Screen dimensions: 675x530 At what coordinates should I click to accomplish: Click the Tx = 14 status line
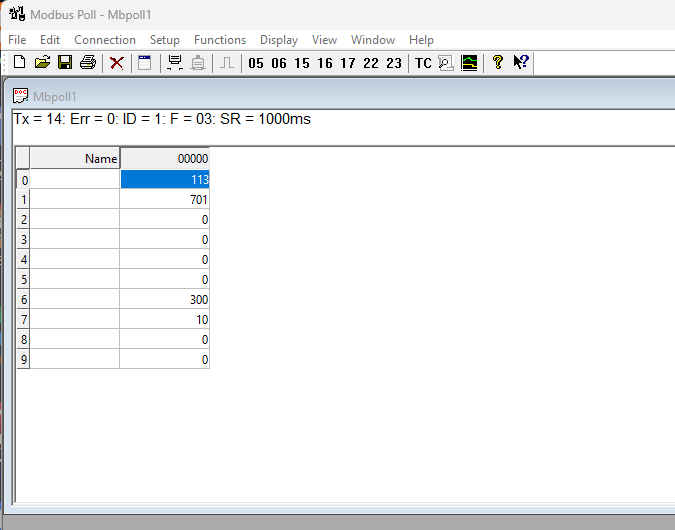[162, 119]
